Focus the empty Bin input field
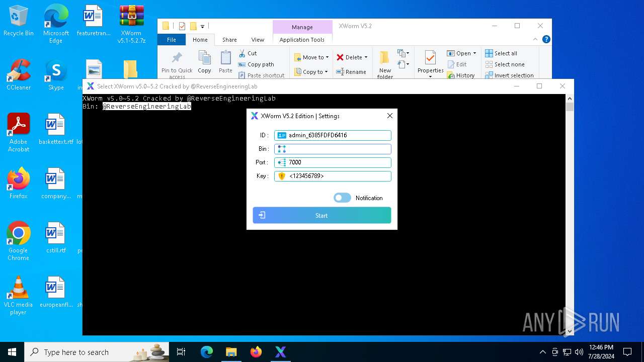The width and height of the screenshot is (644, 362). [x=333, y=149]
